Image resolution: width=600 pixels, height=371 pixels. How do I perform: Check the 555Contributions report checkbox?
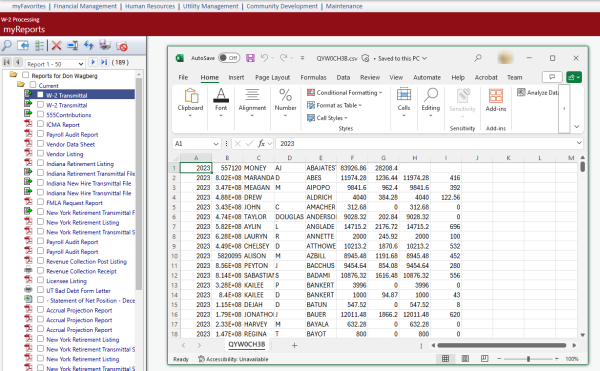[40, 114]
